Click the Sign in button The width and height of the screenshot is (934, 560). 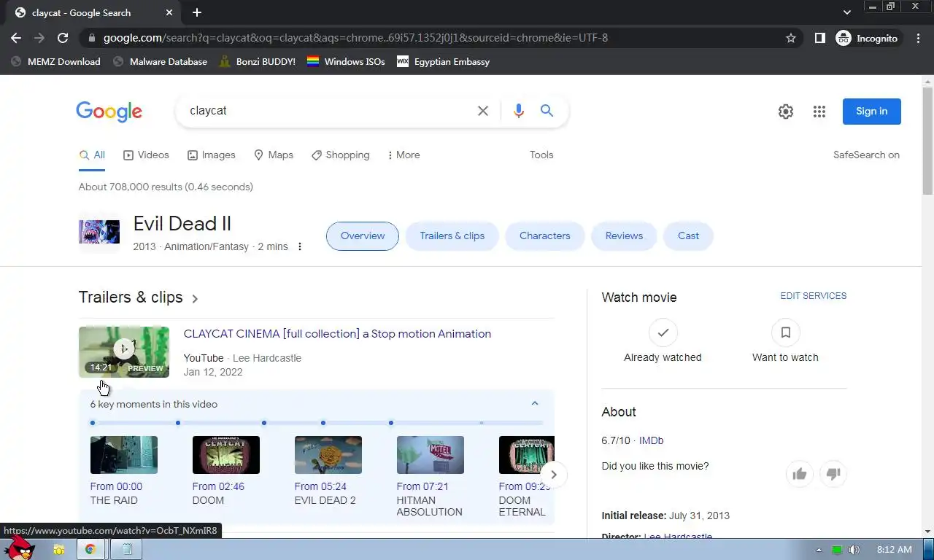pos(872,112)
